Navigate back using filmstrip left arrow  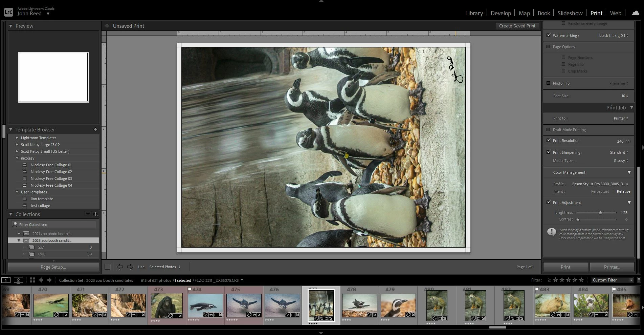pyautogui.click(x=41, y=280)
